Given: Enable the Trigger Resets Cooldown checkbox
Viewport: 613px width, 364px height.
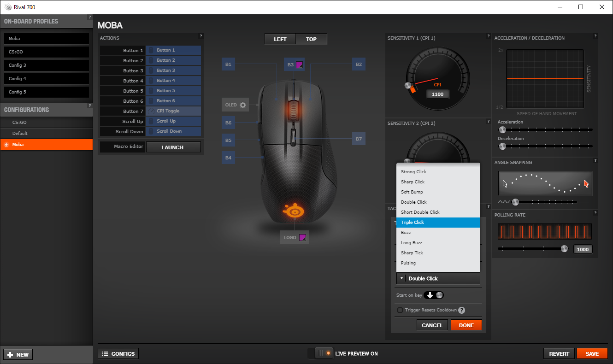Looking at the screenshot, I should [400, 310].
